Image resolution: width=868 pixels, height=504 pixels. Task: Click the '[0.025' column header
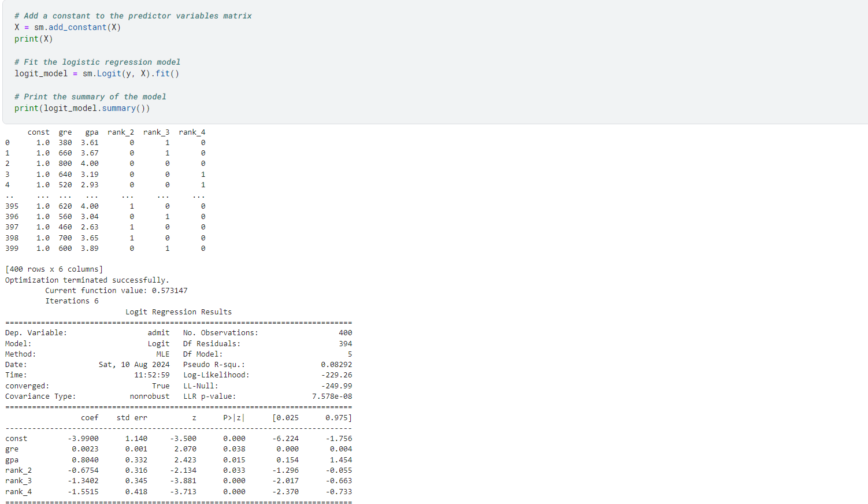click(285, 418)
